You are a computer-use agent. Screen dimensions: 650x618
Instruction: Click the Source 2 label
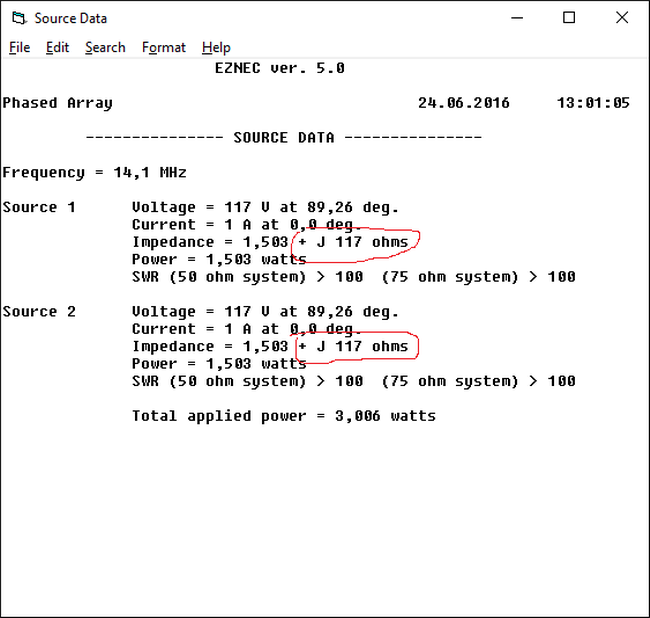tap(39, 311)
